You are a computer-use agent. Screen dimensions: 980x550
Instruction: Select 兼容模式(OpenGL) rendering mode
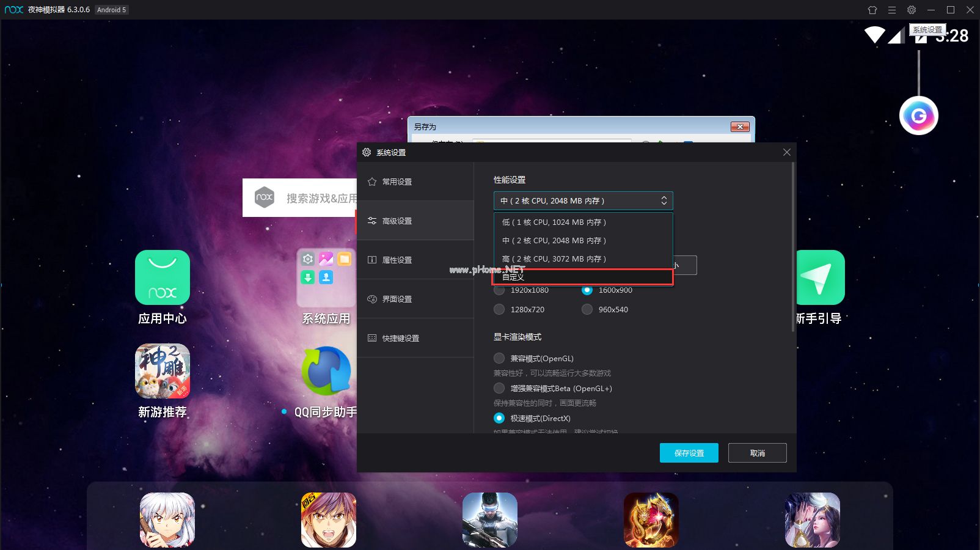(x=499, y=358)
